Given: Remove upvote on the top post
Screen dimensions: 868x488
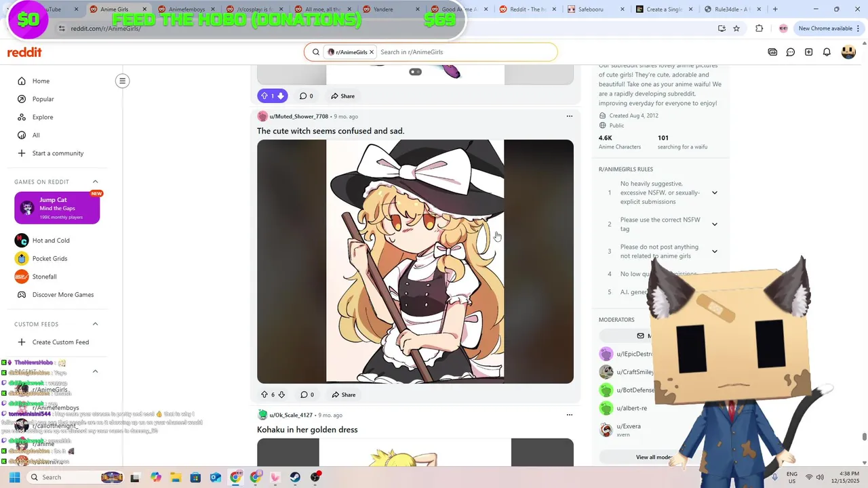Looking at the screenshot, I should click(264, 96).
